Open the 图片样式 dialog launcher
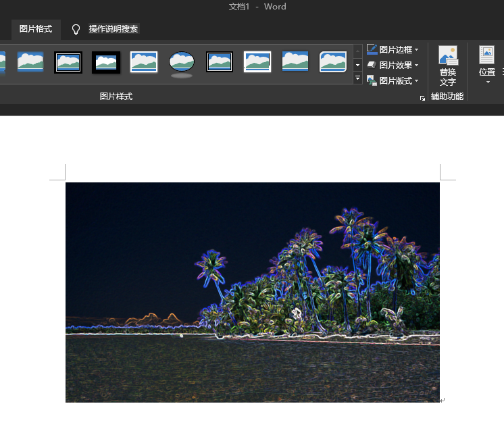The image size is (504, 433). [x=422, y=98]
